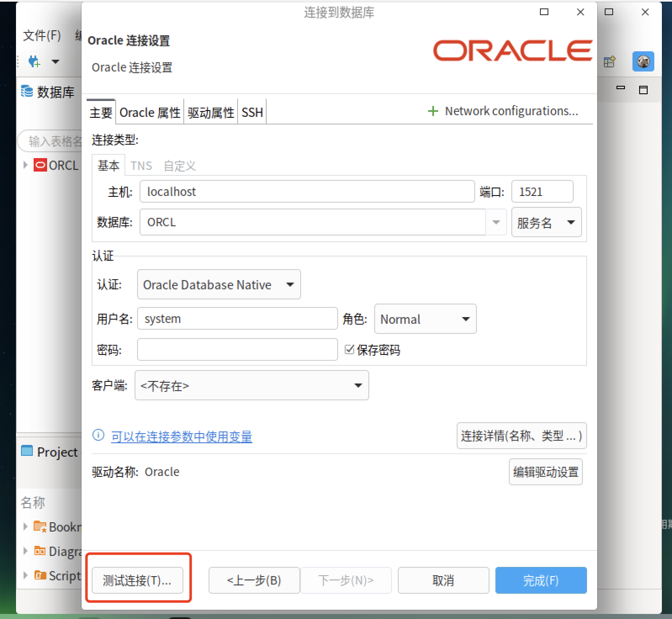Click the 测试连接(T) button
The height and width of the screenshot is (619, 672).
137,580
